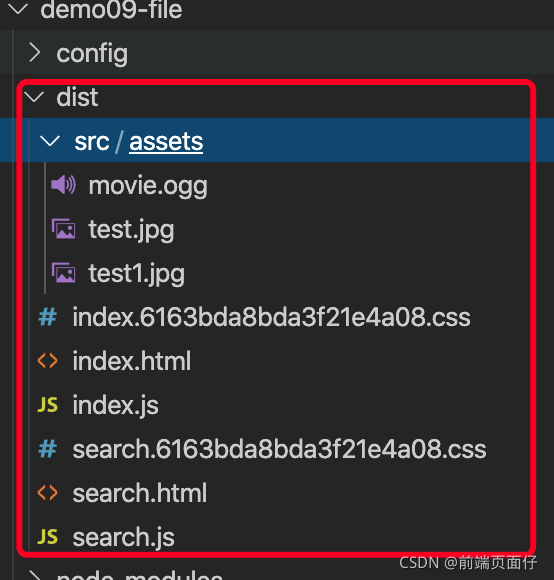This screenshot has width=554, height=580.
Task: Click the CSS hash icon for search.6163bda8bda3f21e4a08.css
Action: pyautogui.click(x=47, y=449)
